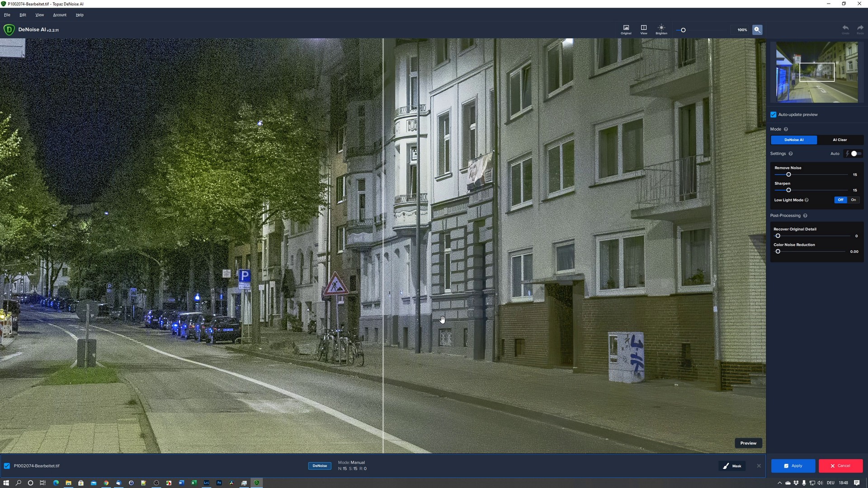Open the Account menu
The width and height of the screenshot is (868, 488).
[x=60, y=15]
